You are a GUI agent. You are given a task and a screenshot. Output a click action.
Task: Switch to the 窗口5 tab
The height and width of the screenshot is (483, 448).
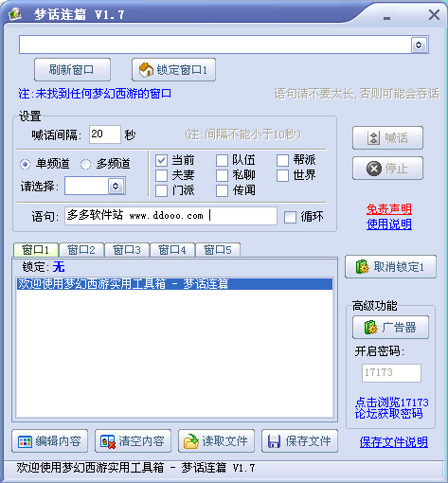coord(218,250)
